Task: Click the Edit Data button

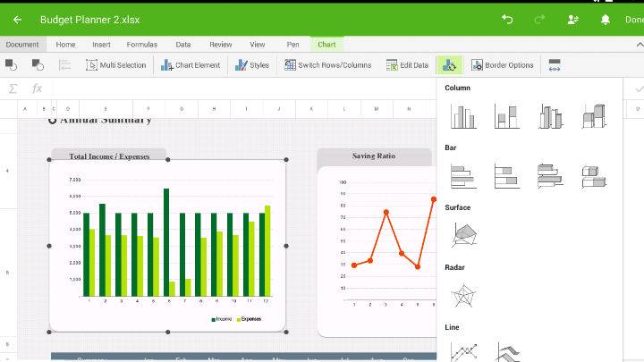Action: 407,65
